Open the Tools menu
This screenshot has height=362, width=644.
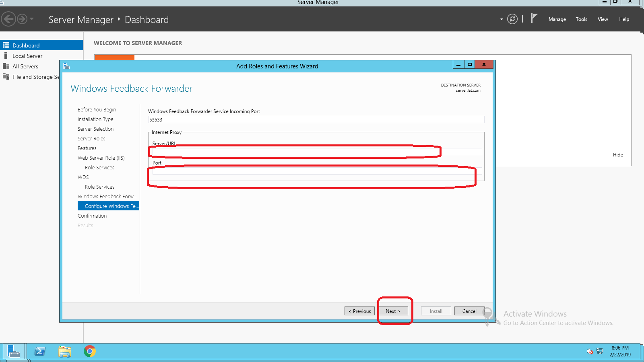click(x=581, y=19)
